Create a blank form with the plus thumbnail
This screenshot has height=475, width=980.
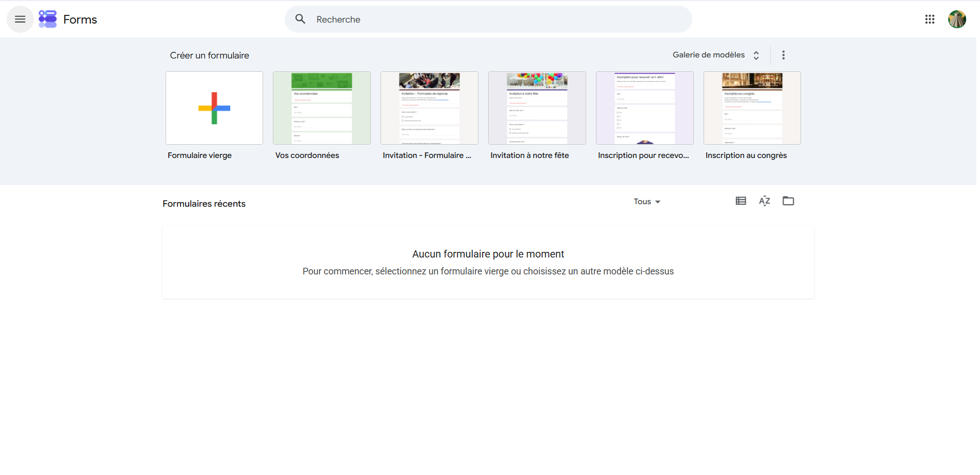click(x=214, y=108)
